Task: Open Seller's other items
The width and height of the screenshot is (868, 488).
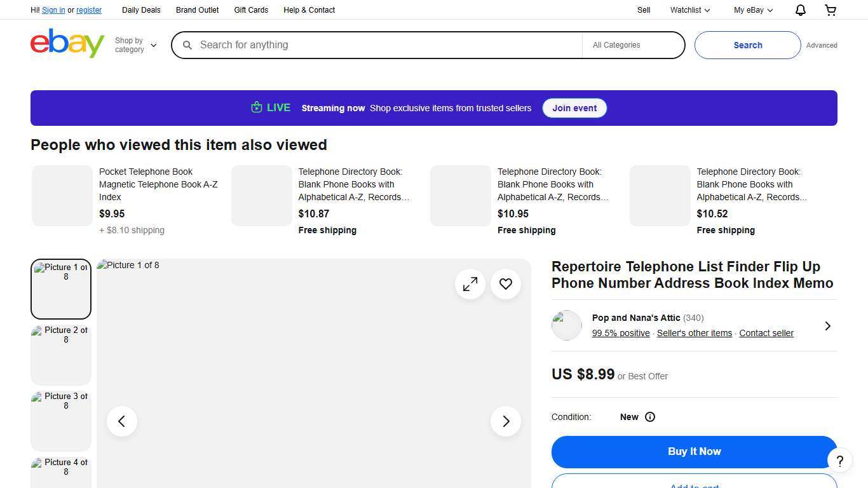Action: pyautogui.click(x=694, y=333)
